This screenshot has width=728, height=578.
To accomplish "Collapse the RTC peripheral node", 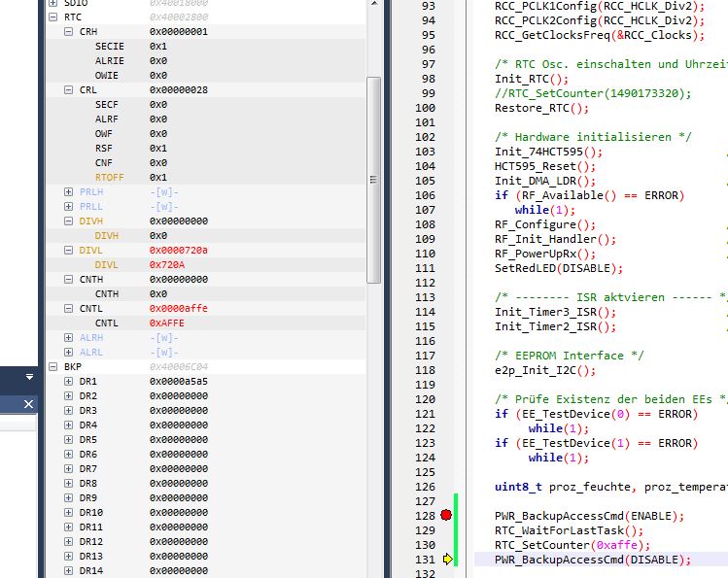I will 52,17.
